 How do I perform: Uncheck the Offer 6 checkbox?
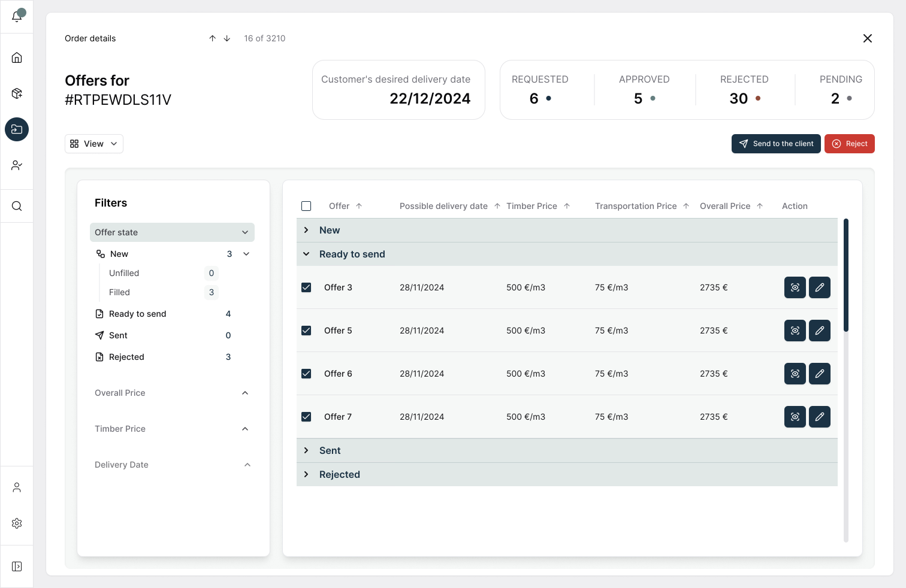pyautogui.click(x=306, y=374)
